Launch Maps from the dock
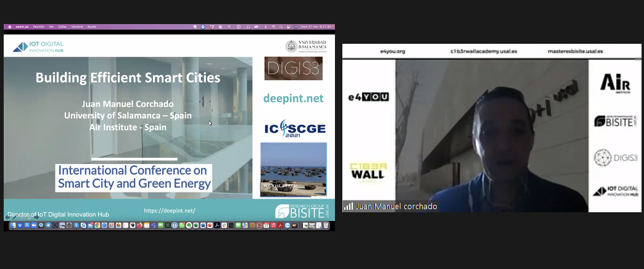Image resolution: width=644 pixels, height=269 pixels. pyautogui.click(x=245, y=225)
